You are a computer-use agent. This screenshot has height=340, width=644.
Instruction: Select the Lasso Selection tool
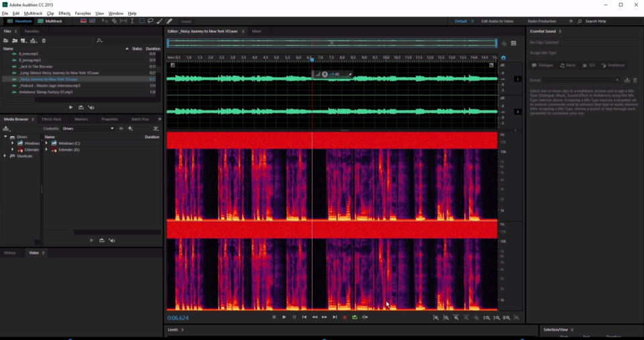[x=150, y=21]
